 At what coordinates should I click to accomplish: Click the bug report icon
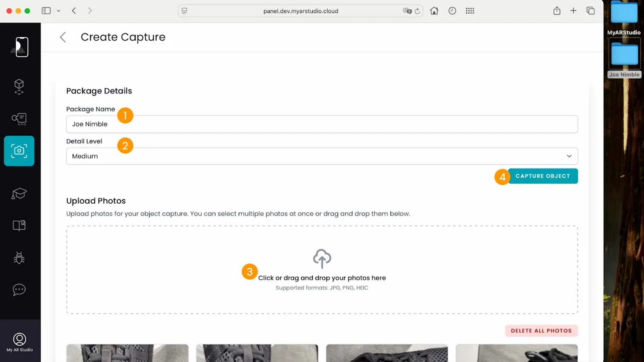point(19,258)
